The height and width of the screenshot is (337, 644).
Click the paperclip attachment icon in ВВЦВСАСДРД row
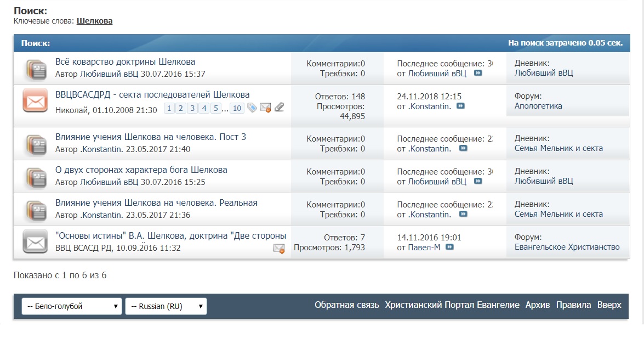279,108
